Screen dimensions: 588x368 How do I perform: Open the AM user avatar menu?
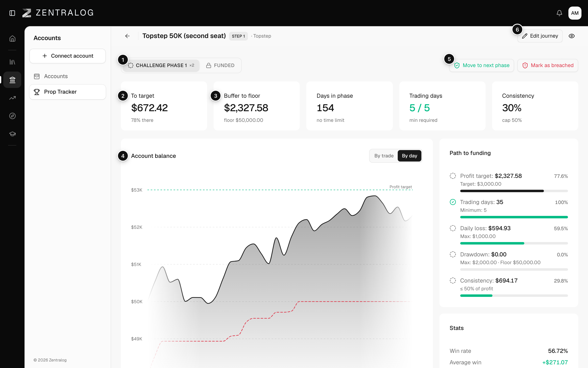pyautogui.click(x=575, y=13)
